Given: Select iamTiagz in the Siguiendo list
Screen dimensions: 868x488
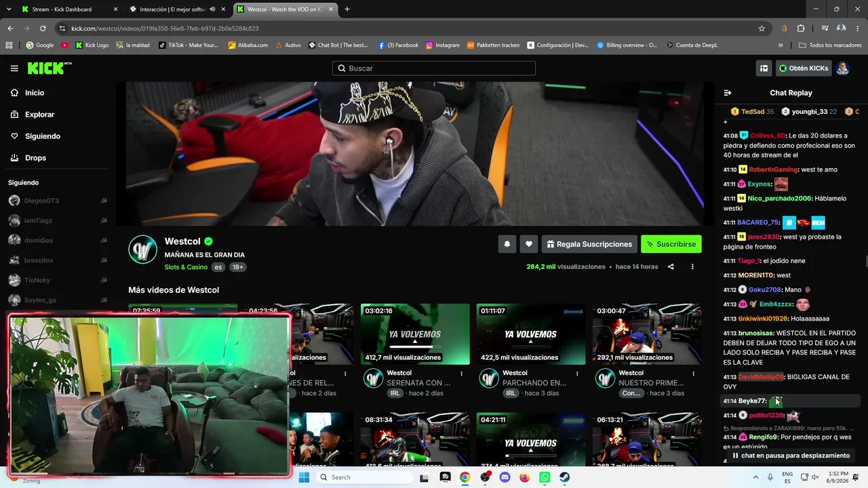Looking at the screenshot, I should tap(39, 220).
